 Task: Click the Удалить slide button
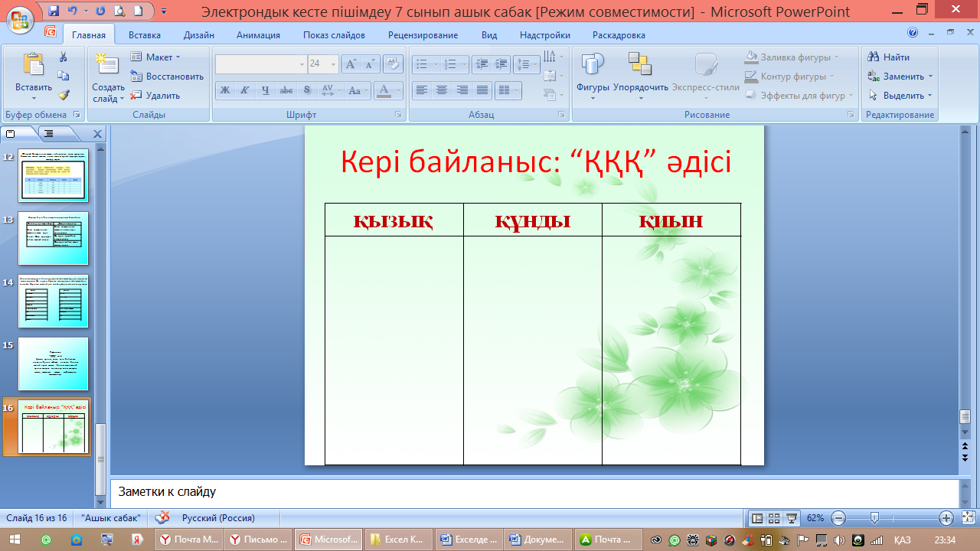155,96
